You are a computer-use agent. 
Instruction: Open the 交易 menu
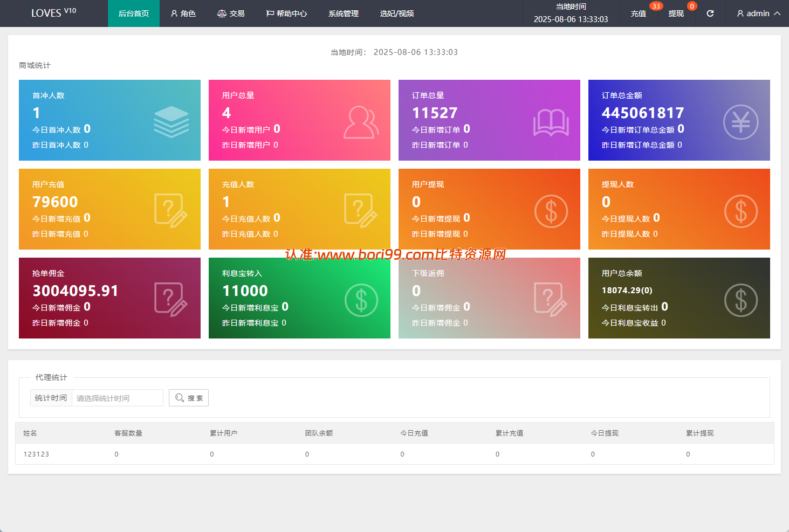(231, 13)
